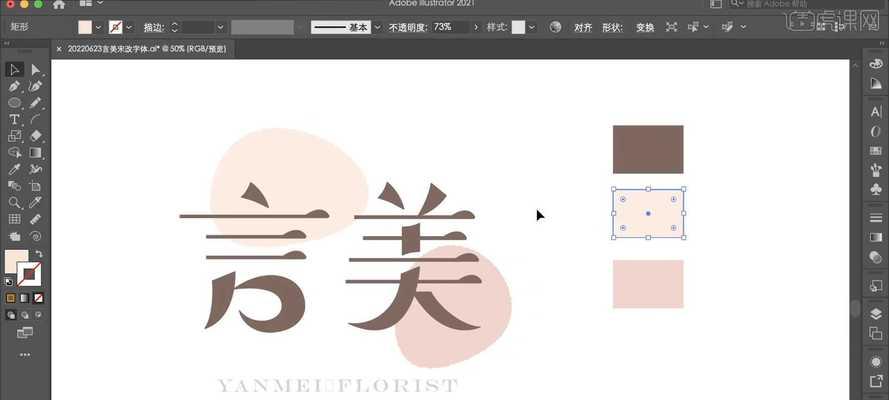Viewport: 889px width, 400px height.
Task: Open the OpenType panel icon
Action: [x=876, y=131]
